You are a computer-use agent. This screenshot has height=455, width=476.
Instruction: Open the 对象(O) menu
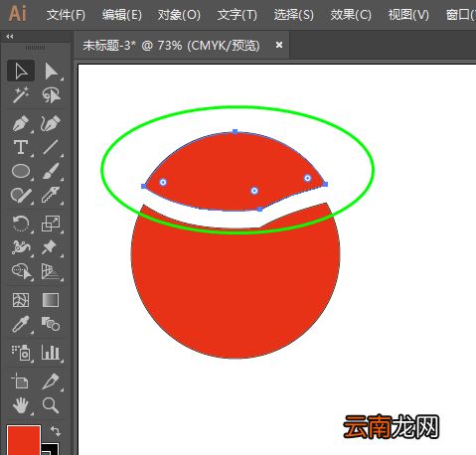click(x=179, y=15)
